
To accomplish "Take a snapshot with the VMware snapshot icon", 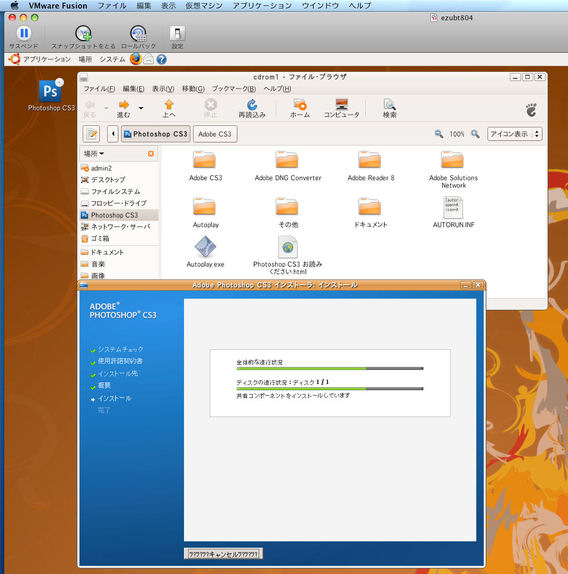I will pyautogui.click(x=83, y=33).
